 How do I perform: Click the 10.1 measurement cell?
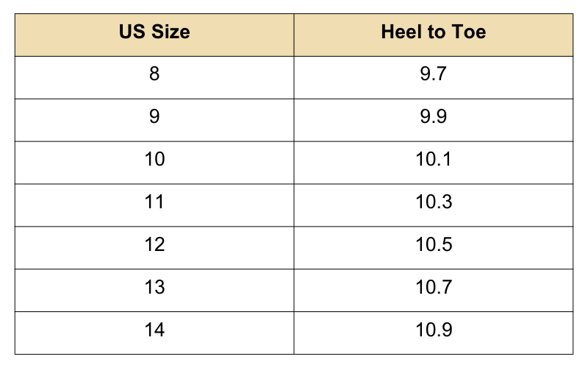434,160
